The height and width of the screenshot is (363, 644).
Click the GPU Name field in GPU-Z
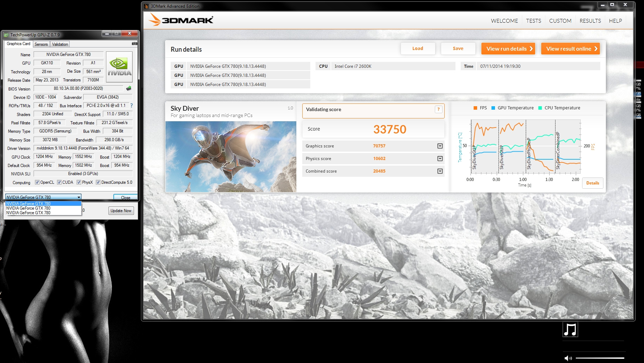pyautogui.click(x=69, y=55)
